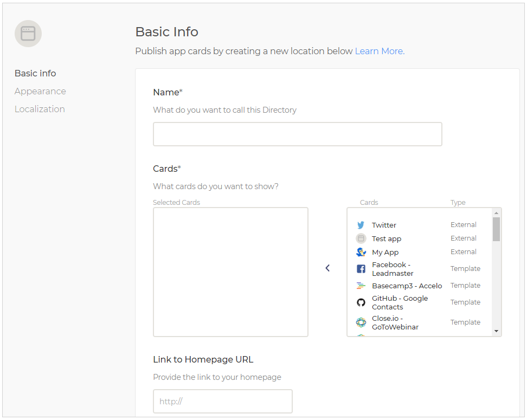Select the Basic info sidebar entry
Viewport: 527px width, 420px height.
35,73
